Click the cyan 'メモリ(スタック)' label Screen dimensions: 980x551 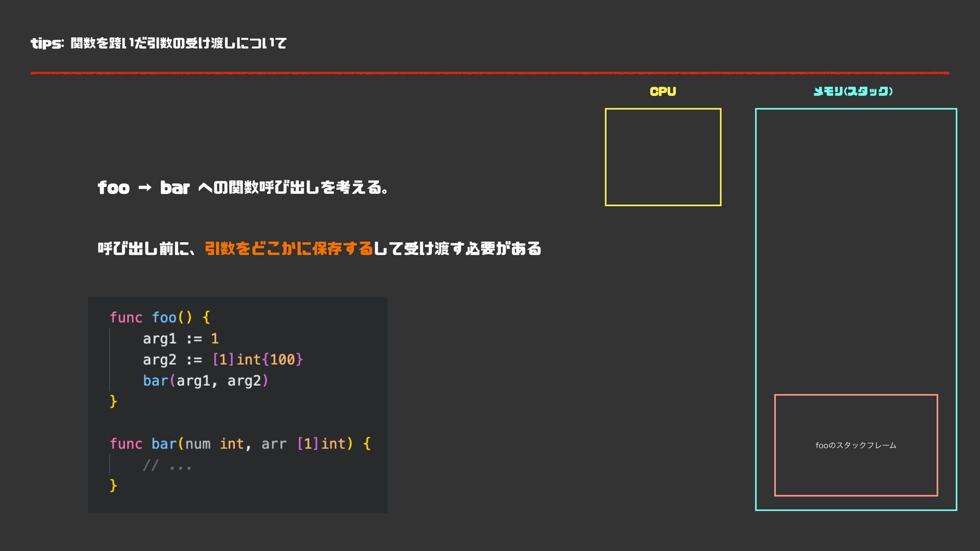coord(852,91)
